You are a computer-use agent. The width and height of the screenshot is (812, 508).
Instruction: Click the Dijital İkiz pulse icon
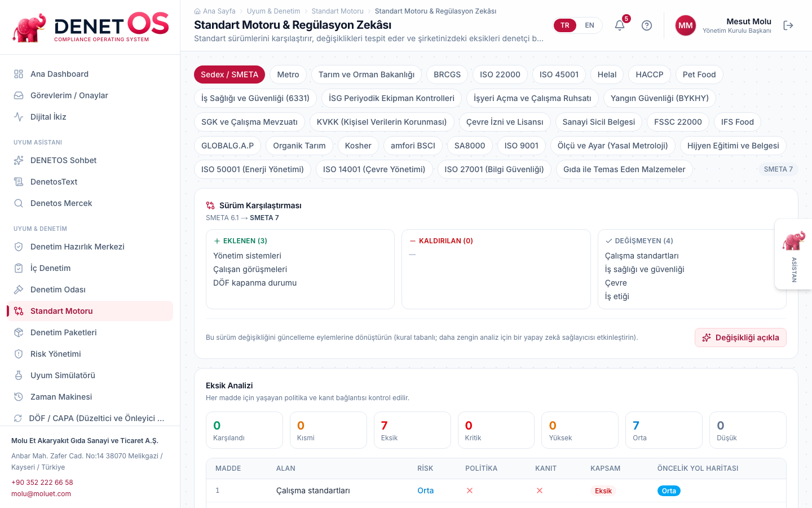click(x=19, y=117)
